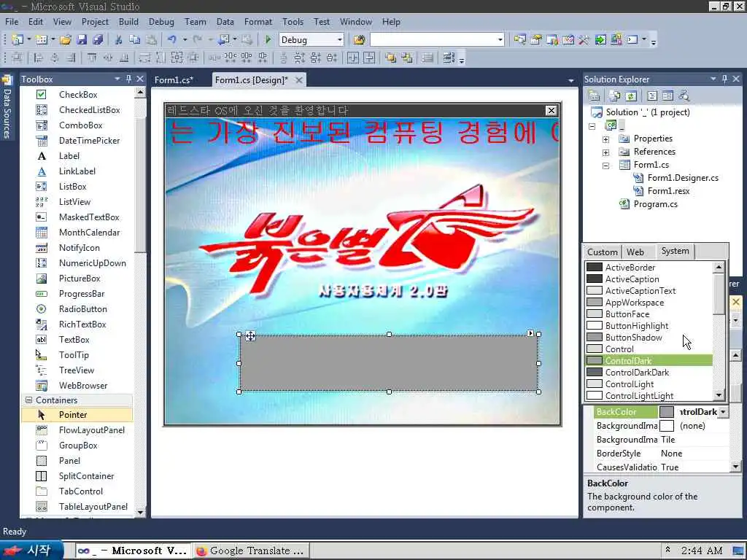Click the Korean Start button on taskbar
Image resolution: width=747 pixels, height=560 pixels.
click(31, 551)
